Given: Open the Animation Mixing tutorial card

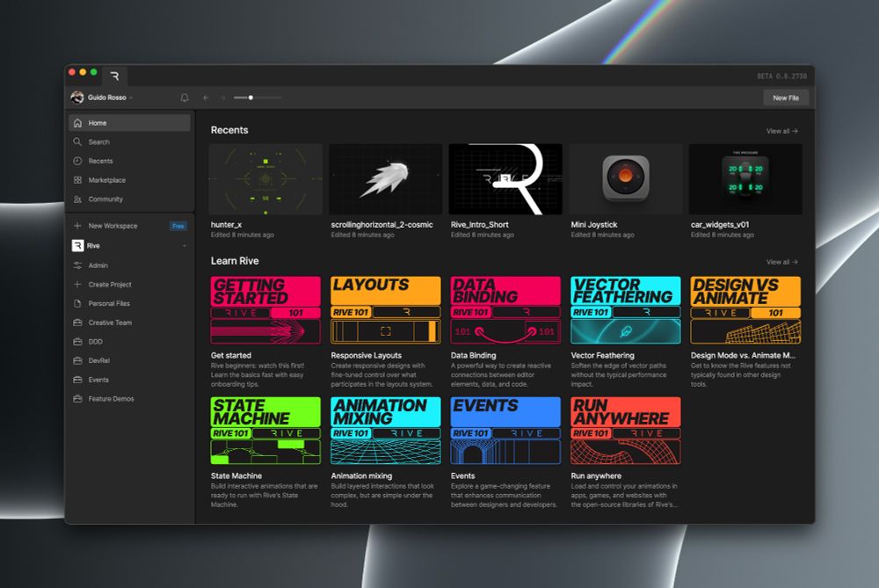Looking at the screenshot, I should [386, 431].
